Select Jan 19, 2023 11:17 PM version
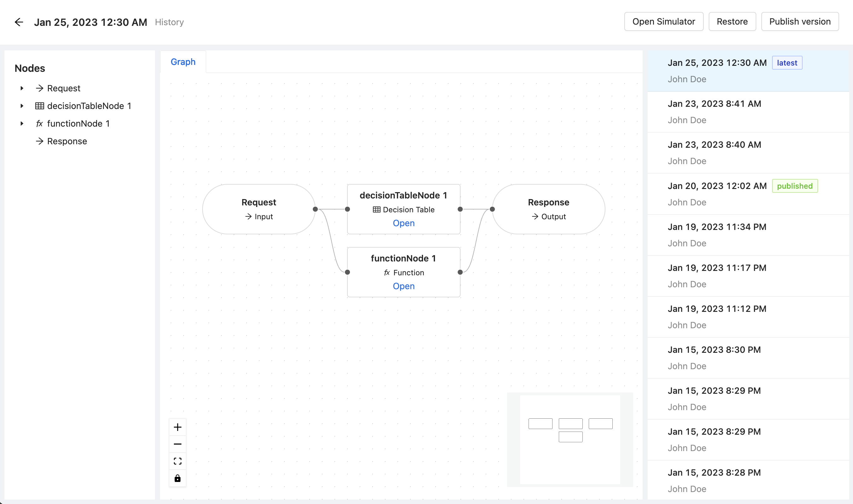 748,276
